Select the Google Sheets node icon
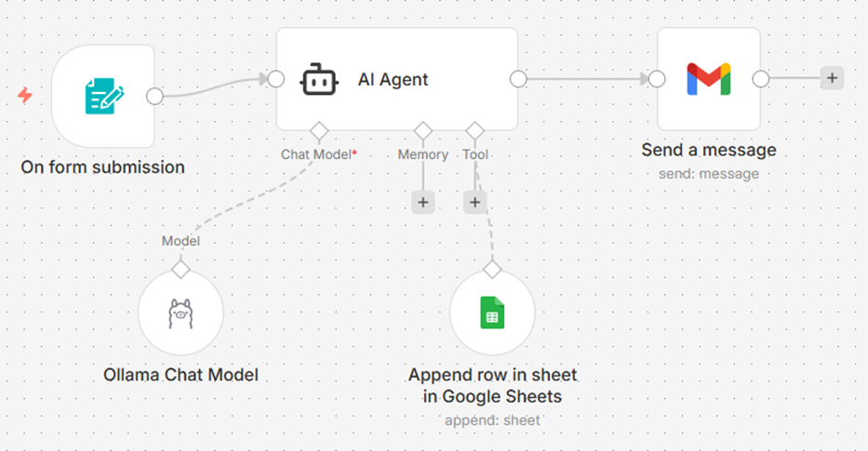The height and width of the screenshot is (451, 868). pos(492,314)
